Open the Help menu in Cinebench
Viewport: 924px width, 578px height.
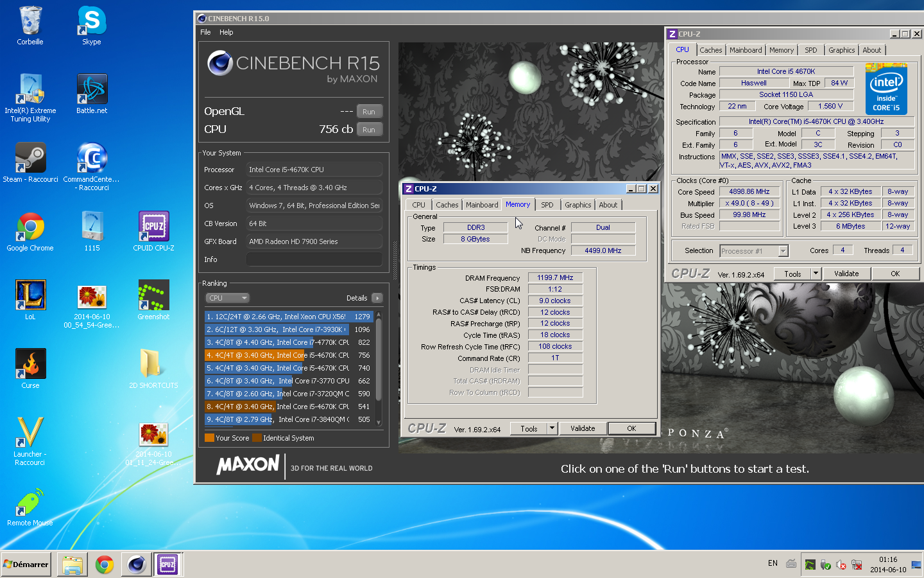(226, 32)
